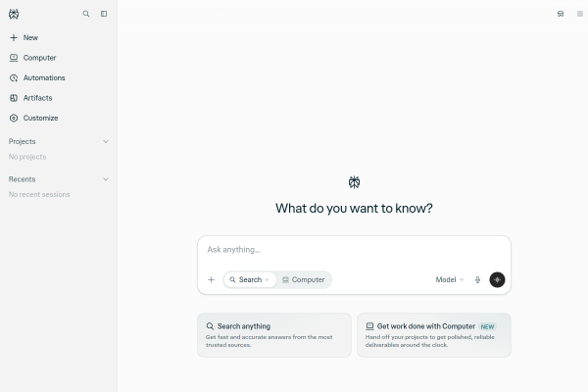
Task: Open the Search mode dropdown
Action: pyautogui.click(x=250, y=279)
